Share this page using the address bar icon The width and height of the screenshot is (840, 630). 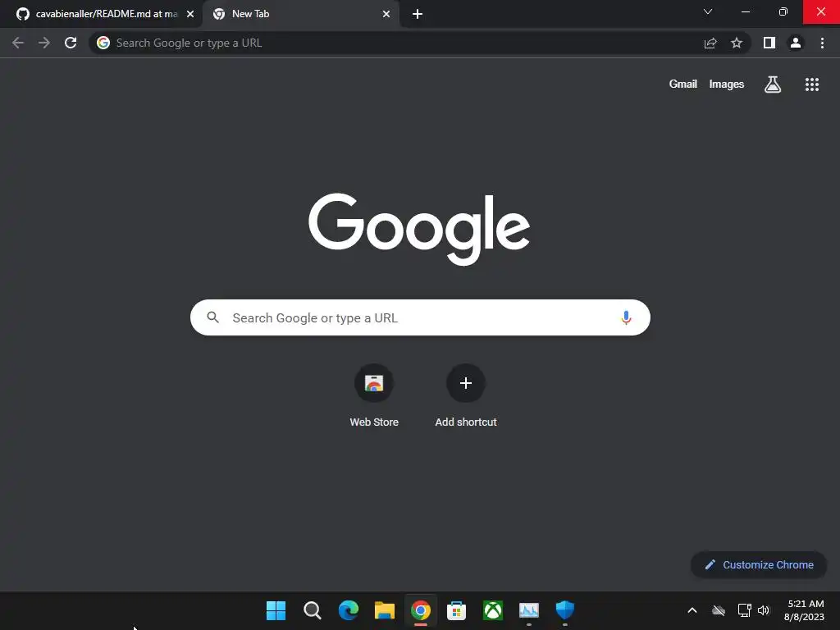click(x=710, y=43)
